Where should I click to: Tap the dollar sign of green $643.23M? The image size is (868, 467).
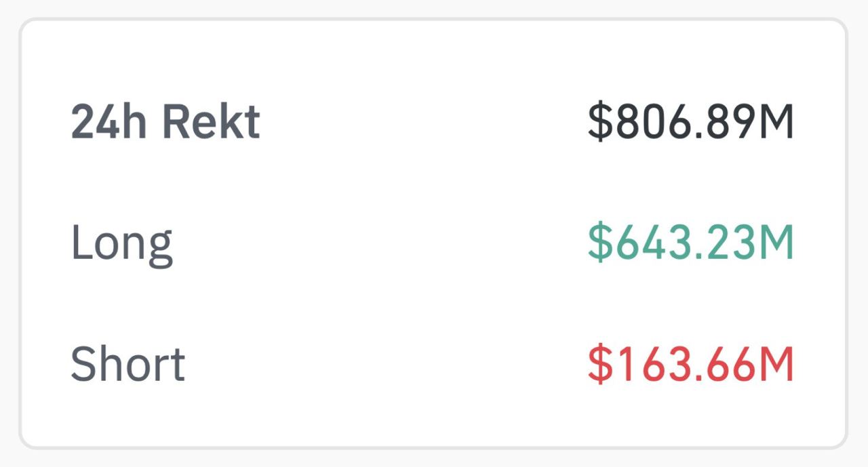tap(599, 243)
